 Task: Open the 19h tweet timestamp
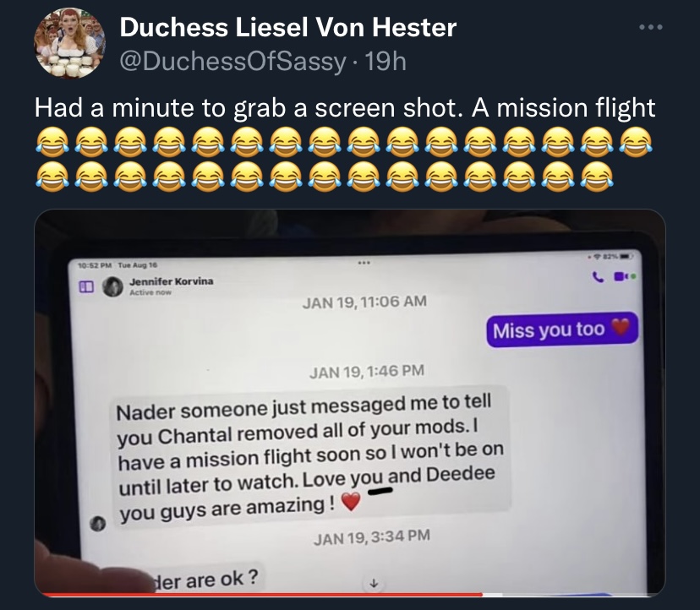(386, 61)
